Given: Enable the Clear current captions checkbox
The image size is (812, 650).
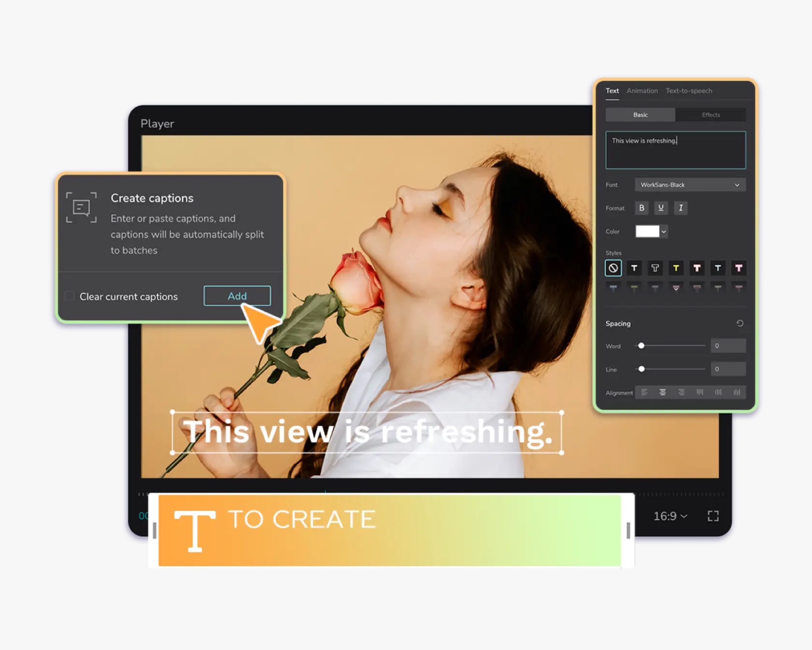Looking at the screenshot, I should [x=70, y=296].
